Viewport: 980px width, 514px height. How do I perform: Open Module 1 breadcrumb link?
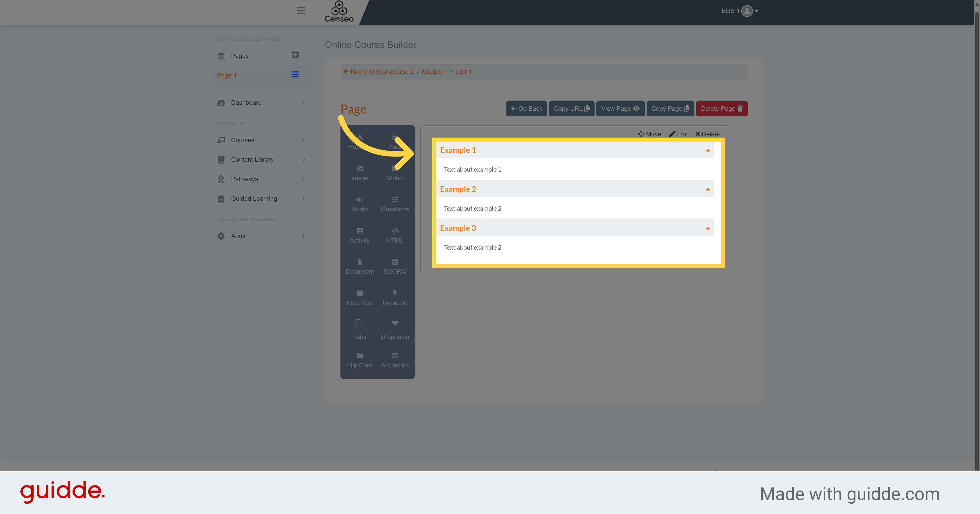pyautogui.click(x=434, y=71)
